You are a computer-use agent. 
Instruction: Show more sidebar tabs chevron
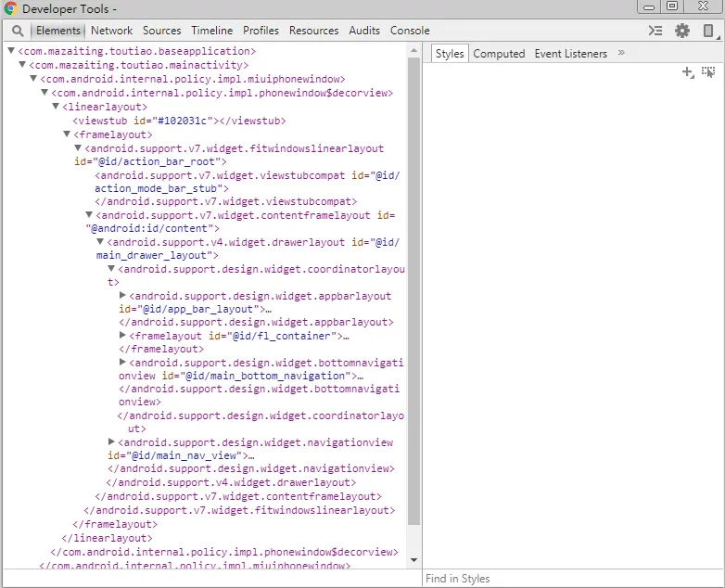click(x=621, y=53)
